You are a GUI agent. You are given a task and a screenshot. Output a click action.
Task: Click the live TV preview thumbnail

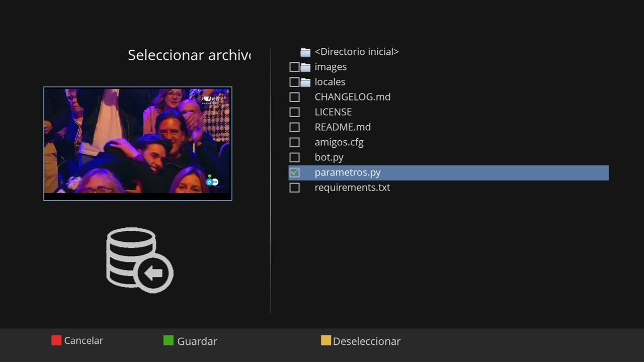137,143
